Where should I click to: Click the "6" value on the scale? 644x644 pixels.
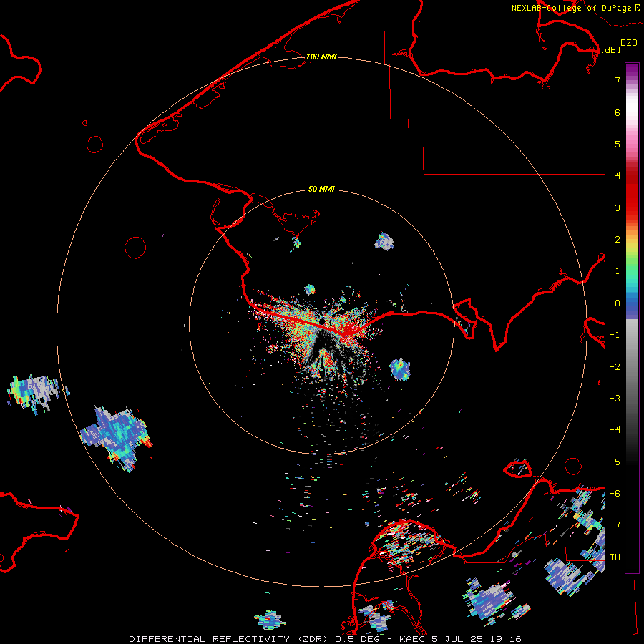618,112
